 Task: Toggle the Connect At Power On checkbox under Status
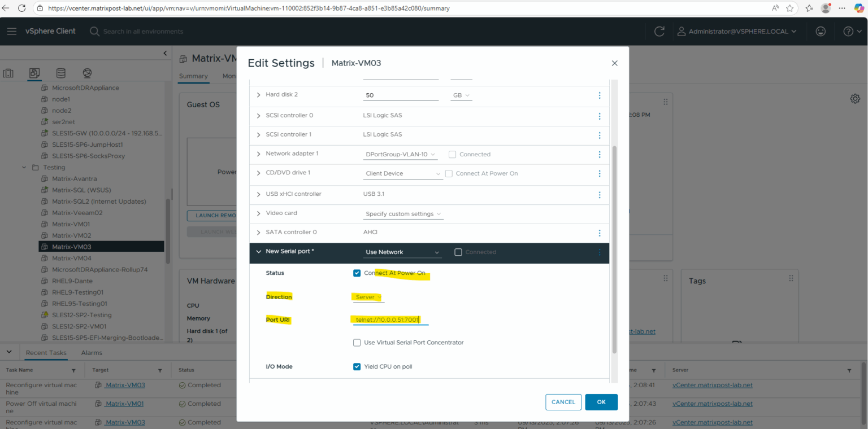tap(357, 273)
